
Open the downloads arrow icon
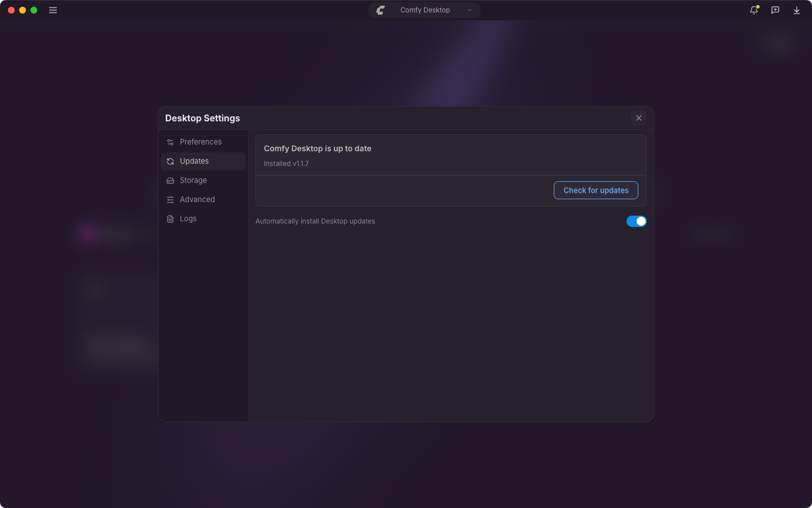[797, 10]
